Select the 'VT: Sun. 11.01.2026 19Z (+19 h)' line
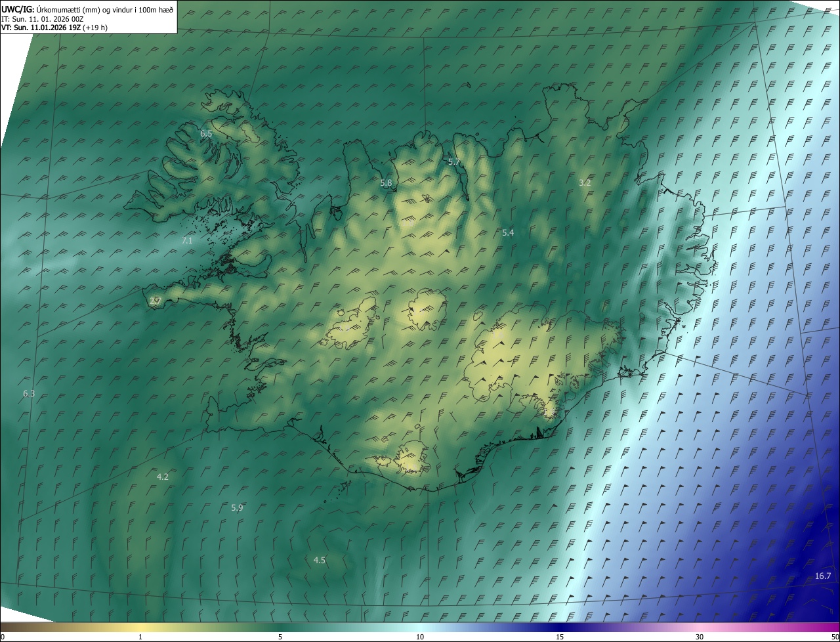 pyautogui.click(x=54, y=28)
